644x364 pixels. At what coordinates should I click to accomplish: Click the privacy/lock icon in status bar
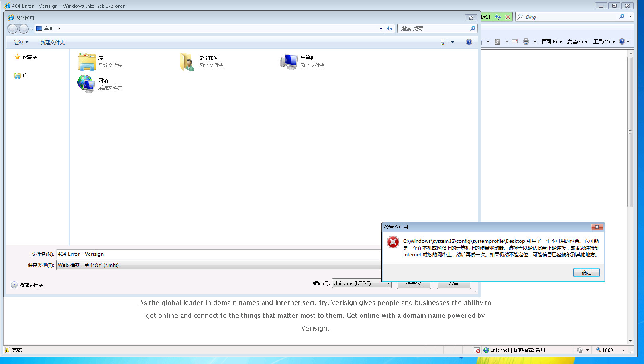click(579, 350)
